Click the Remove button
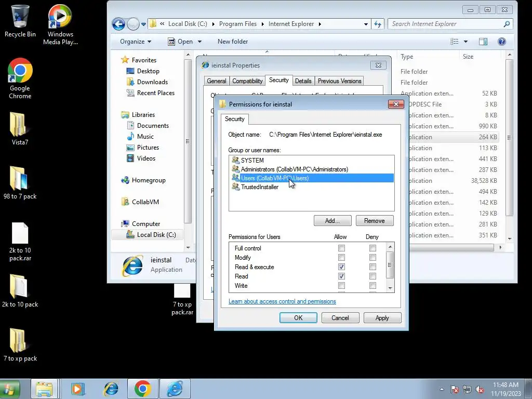The width and height of the screenshot is (532, 399). [375, 220]
